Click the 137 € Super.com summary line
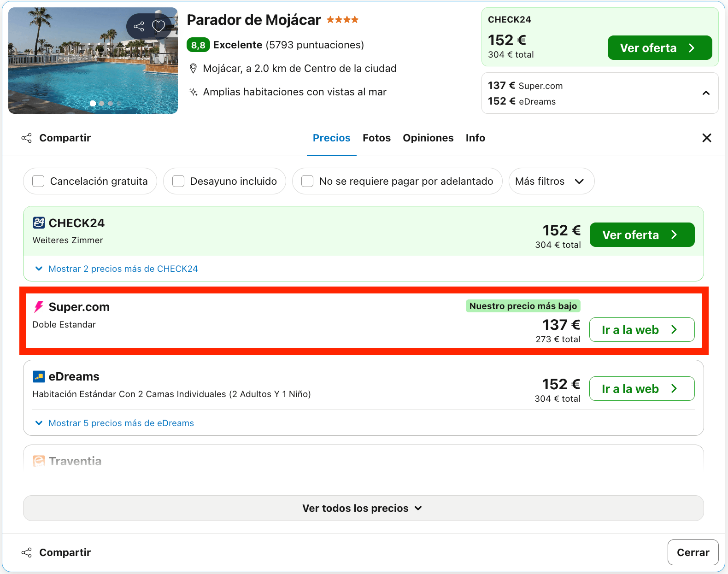 (525, 86)
